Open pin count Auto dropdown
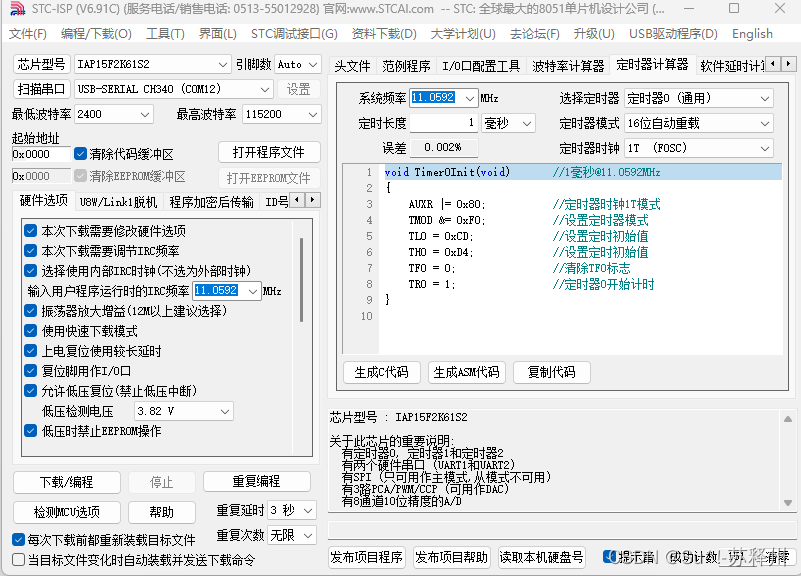Screen dimensions: 801x576 (298, 64)
